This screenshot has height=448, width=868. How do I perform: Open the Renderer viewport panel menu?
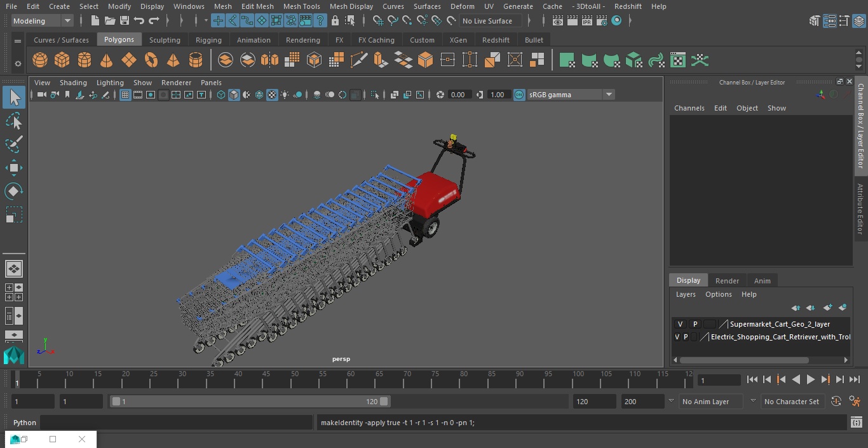click(176, 83)
